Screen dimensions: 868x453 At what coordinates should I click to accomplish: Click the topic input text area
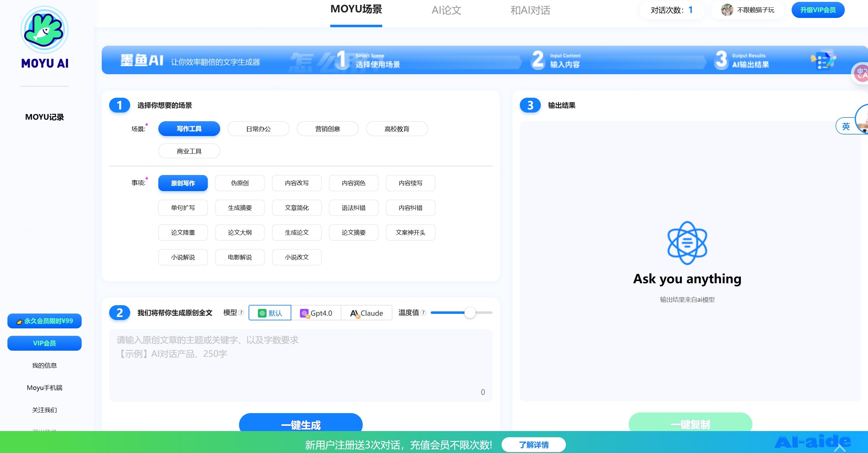[301, 365]
